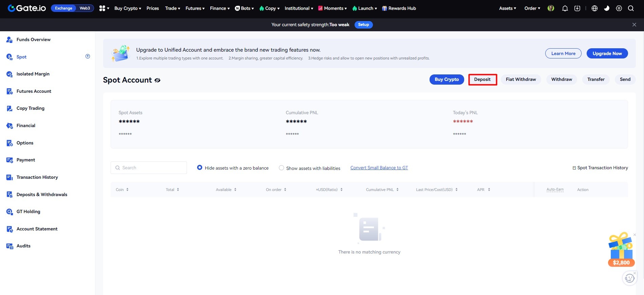This screenshot has height=295, width=644.
Task: Switch to Exchange mode
Action: click(64, 8)
